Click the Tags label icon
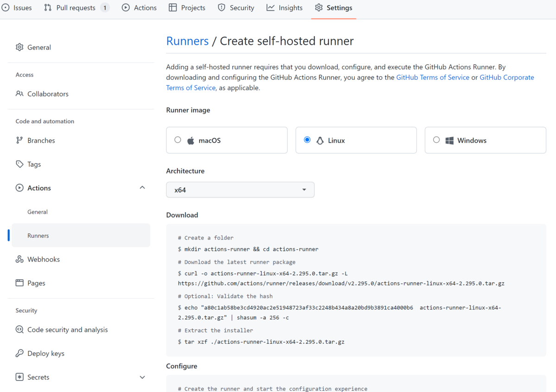Screen dimensions: 556x392 click(x=19, y=164)
